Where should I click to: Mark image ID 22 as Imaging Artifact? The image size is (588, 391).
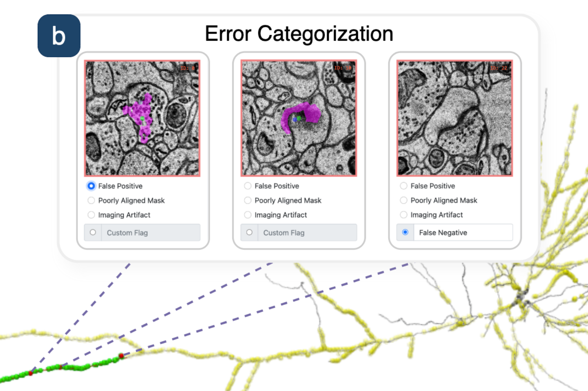(x=404, y=215)
